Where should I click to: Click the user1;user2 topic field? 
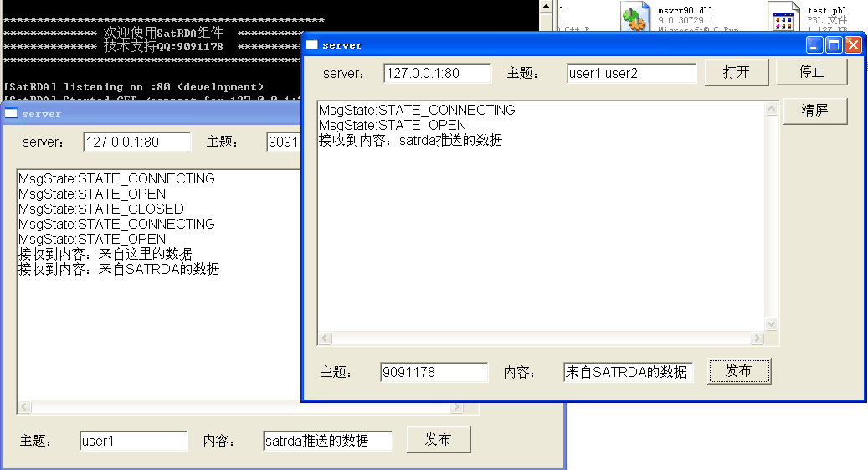coord(631,73)
